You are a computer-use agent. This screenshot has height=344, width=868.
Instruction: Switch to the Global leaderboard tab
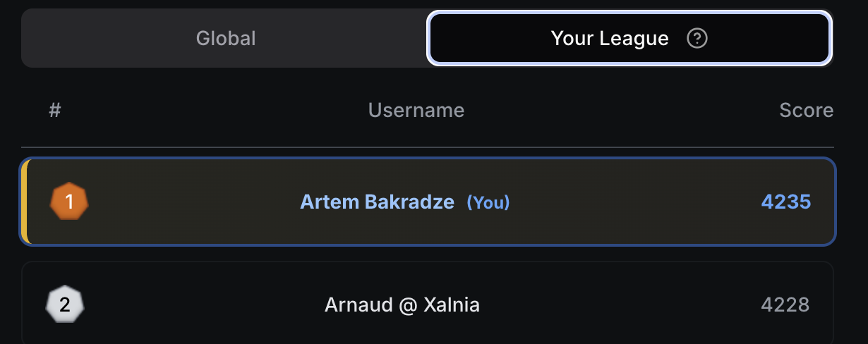225,38
